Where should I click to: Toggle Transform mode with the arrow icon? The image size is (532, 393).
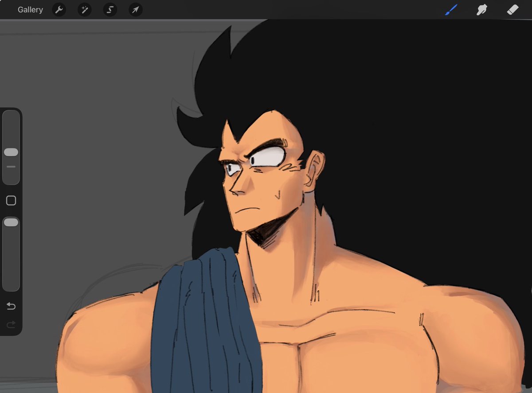[135, 9]
